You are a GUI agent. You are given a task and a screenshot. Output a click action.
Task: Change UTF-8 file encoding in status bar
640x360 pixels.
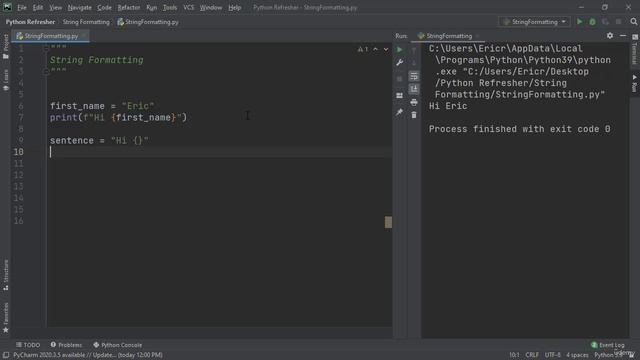(x=553, y=355)
